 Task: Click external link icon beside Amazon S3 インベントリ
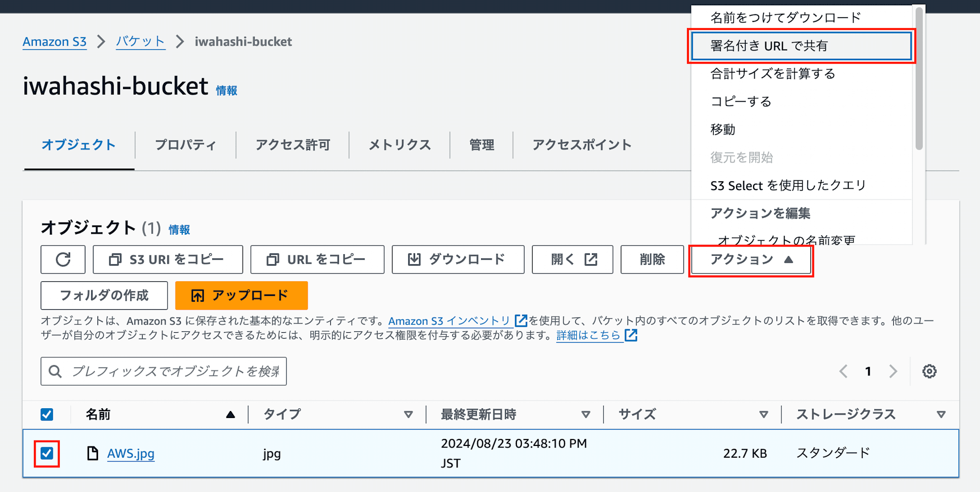[521, 320]
